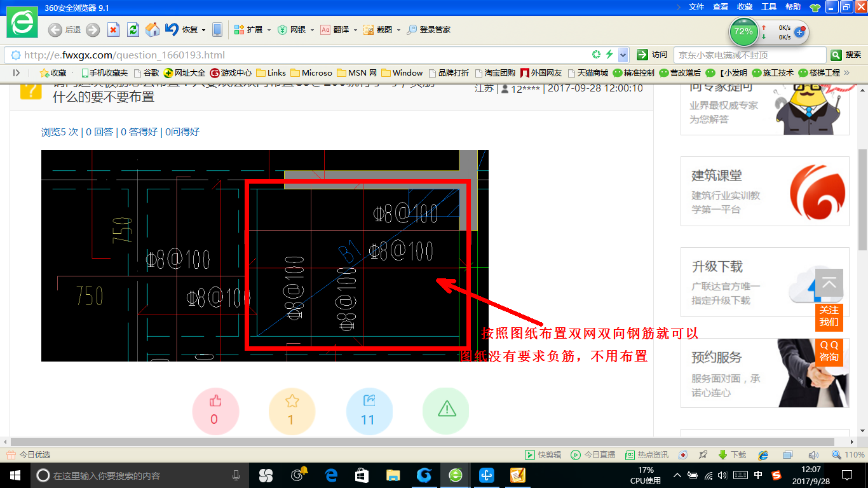Open the 网址大全 bookmark

coord(185,73)
